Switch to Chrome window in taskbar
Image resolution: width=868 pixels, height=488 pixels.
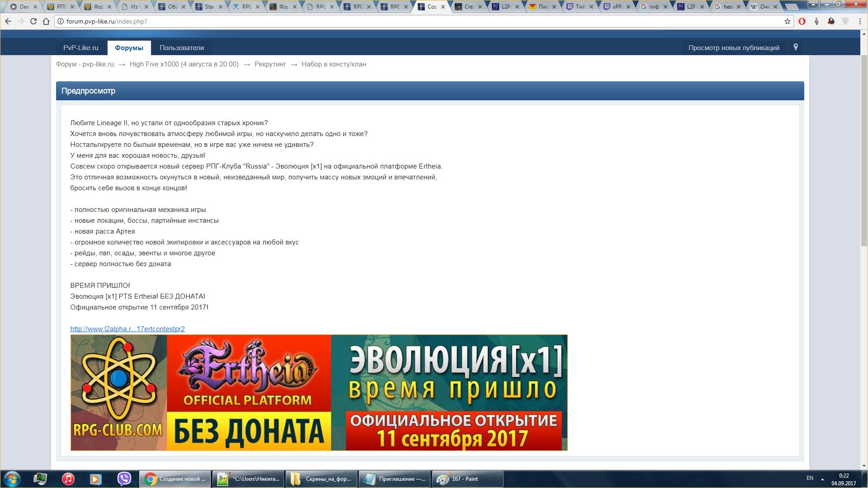(x=175, y=479)
